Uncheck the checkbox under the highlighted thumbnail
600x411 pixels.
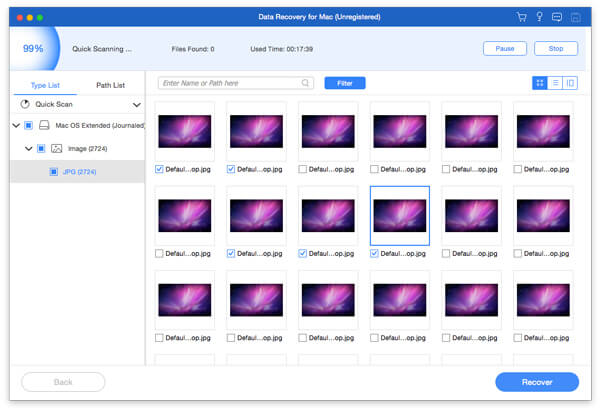click(374, 253)
